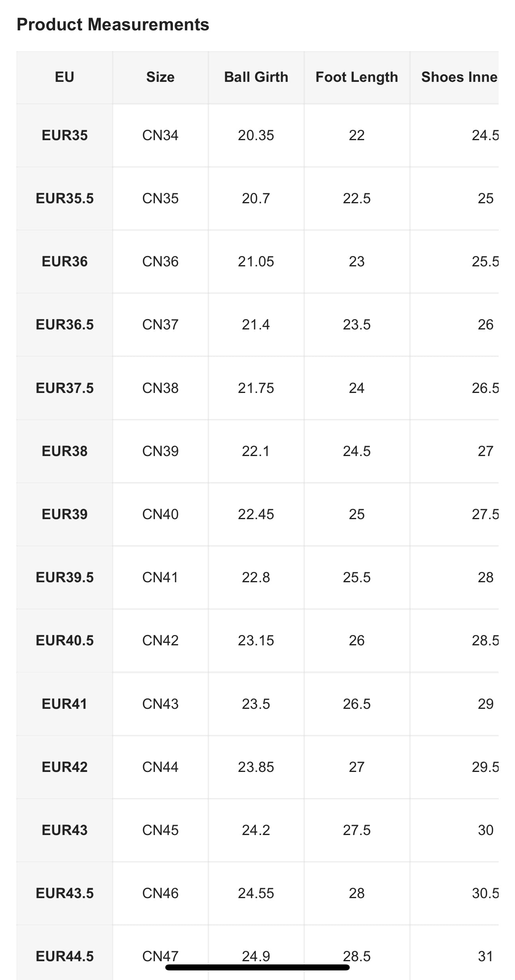
Task: Select the EUR43.5 row label
Action: 65,893
